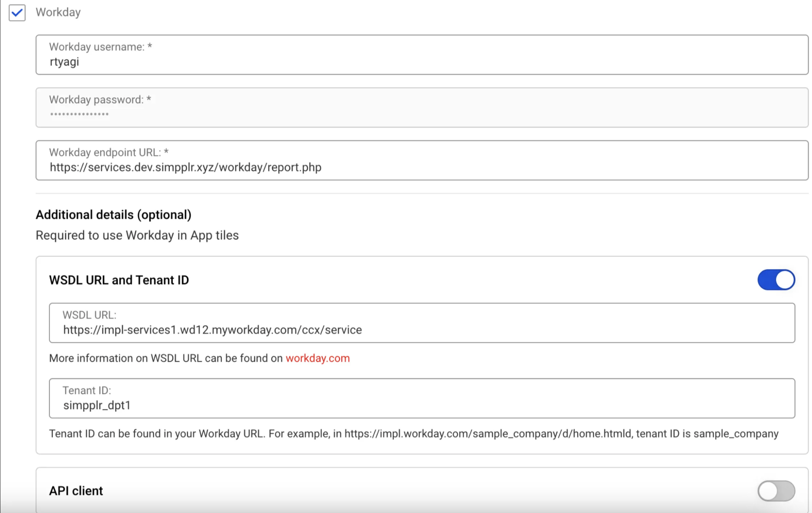Click the Workday label beside the checkbox
812x513 pixels.
click(x=58, y=12)
